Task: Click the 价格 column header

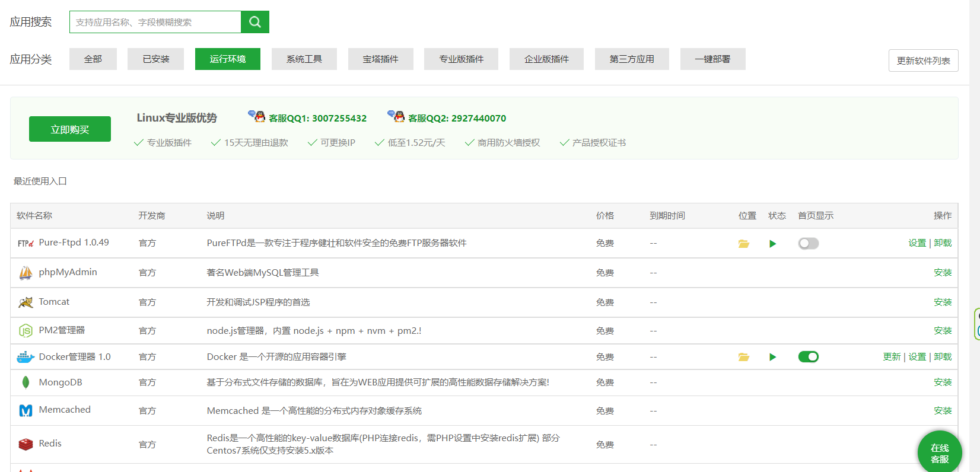Action: (605, 215)
